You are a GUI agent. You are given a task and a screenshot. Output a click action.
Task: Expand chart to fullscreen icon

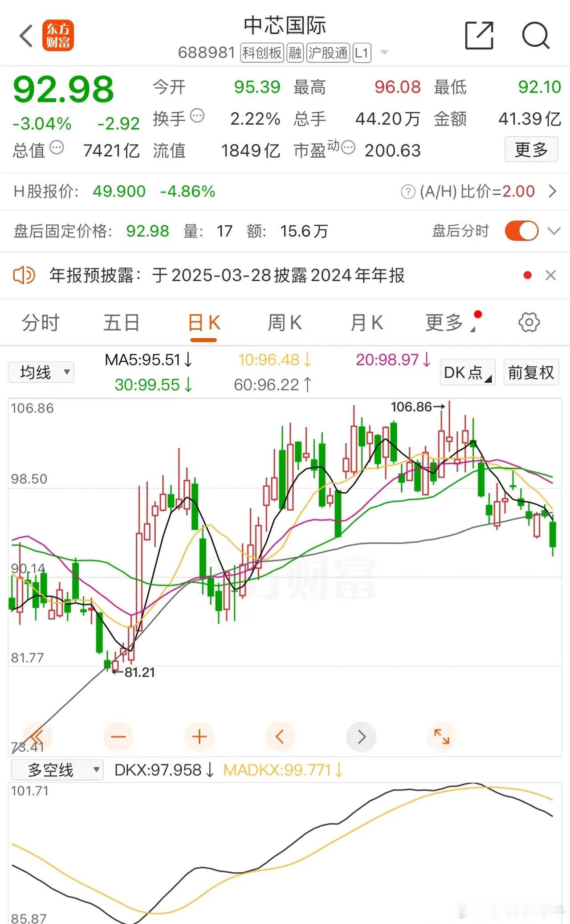pyautogui.click(x=442, y=737)
